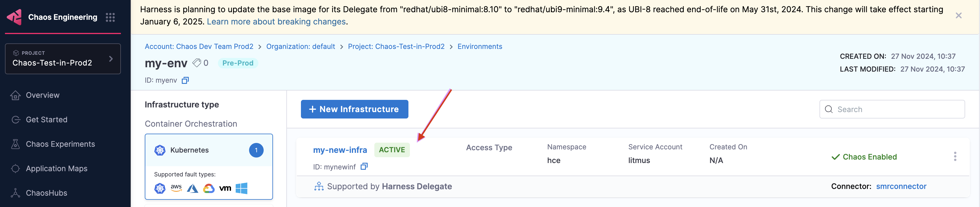Click the Kubernetes supported fault icon

[x=160, y=188]
